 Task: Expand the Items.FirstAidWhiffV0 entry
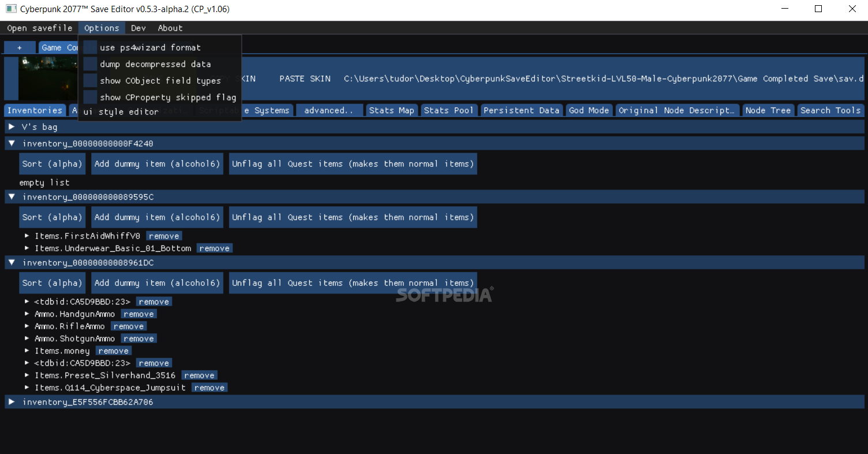click(x=27, y=236)
